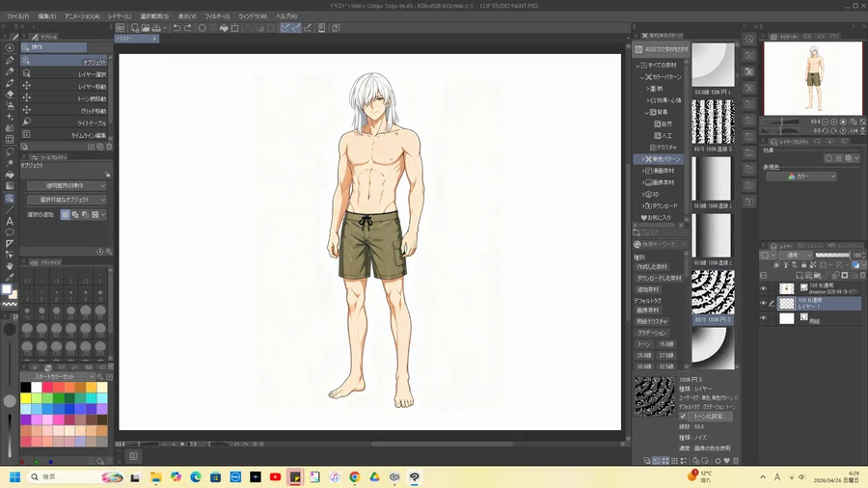Open the カラー expression color dropdown
This screenshot has width=868, height=488.
click(x=801, y=176)
